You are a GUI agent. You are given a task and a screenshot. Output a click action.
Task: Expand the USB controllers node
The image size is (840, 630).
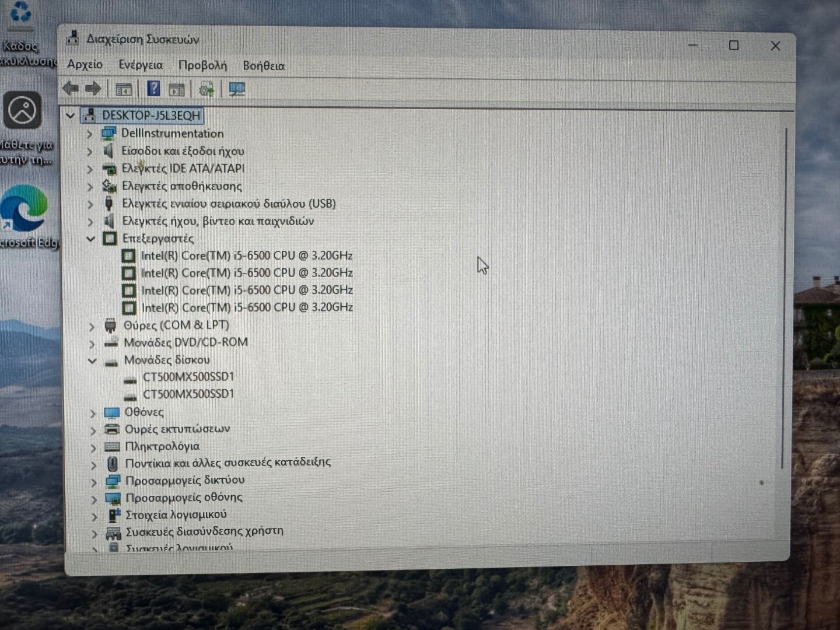[90, 204]
